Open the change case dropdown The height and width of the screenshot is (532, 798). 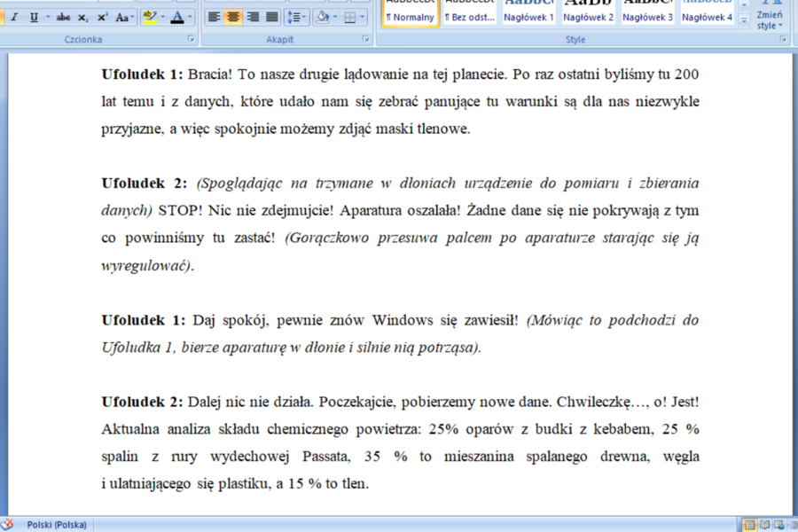125,17
